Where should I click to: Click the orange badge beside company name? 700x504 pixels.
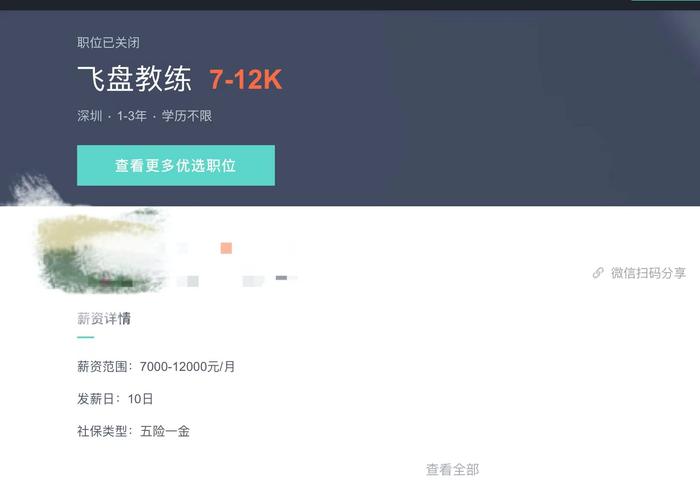[226, 248]
